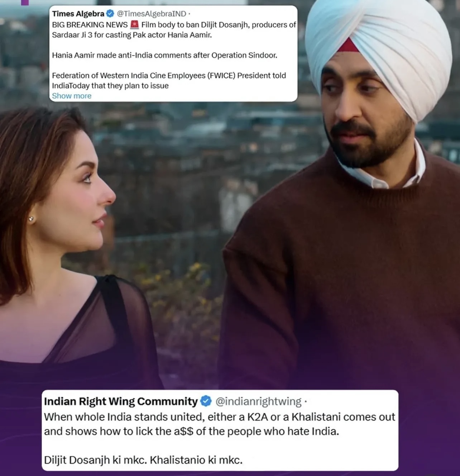Image resolution: width=460 pixels, height=476 pixels.
Task: Click the Operation Sindoor sentence
Action: click(x=164, y=55)
